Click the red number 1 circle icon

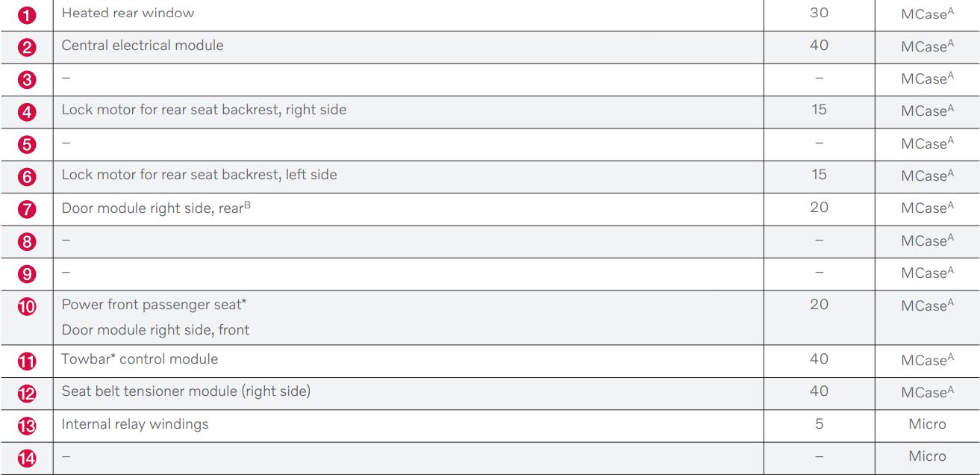[26, 14]
